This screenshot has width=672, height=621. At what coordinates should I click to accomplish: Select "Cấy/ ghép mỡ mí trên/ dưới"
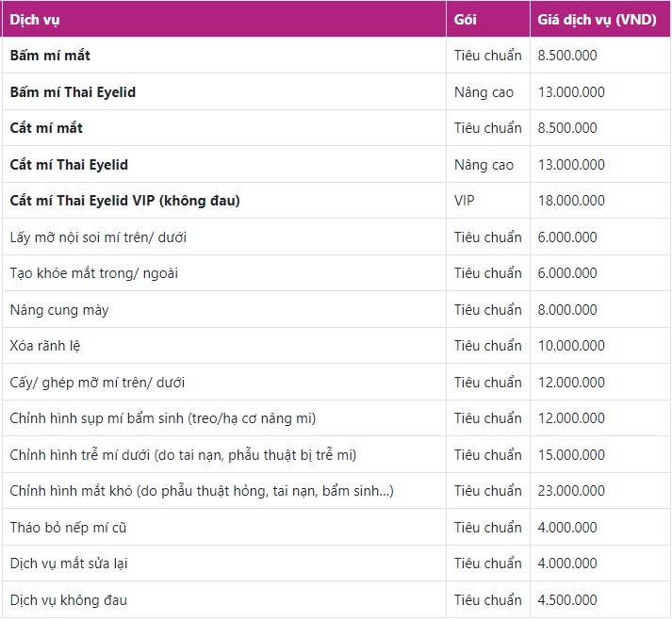click(97, 383)
